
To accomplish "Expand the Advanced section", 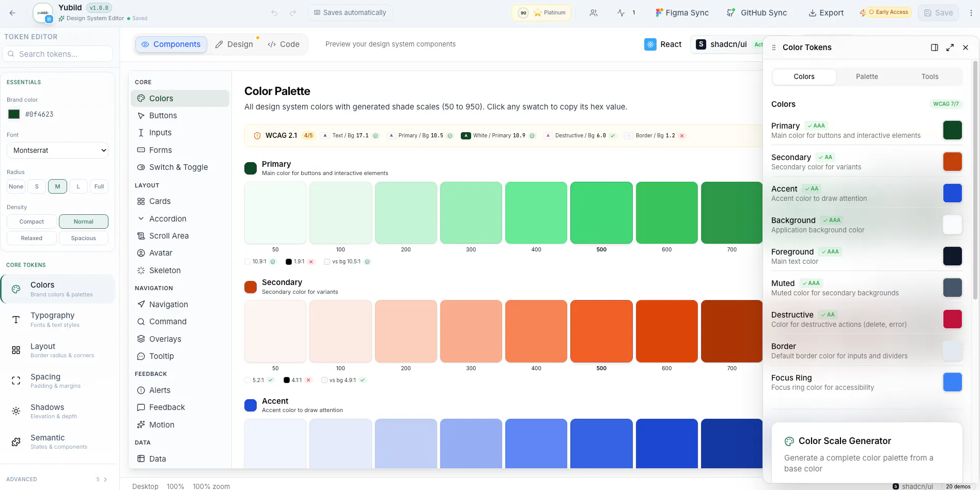I will (57, 479).
